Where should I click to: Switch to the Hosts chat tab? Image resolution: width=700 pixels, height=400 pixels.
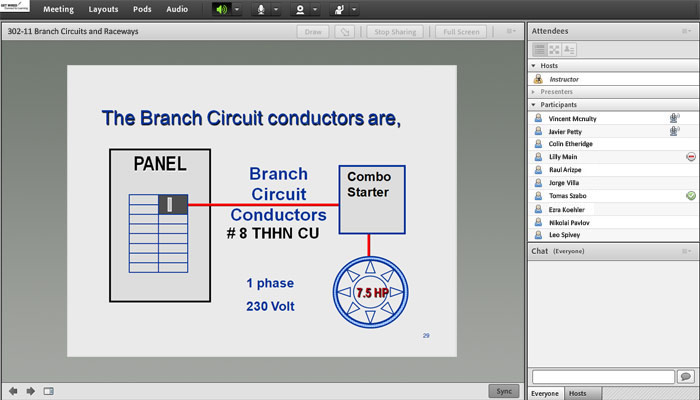[578, 393]
